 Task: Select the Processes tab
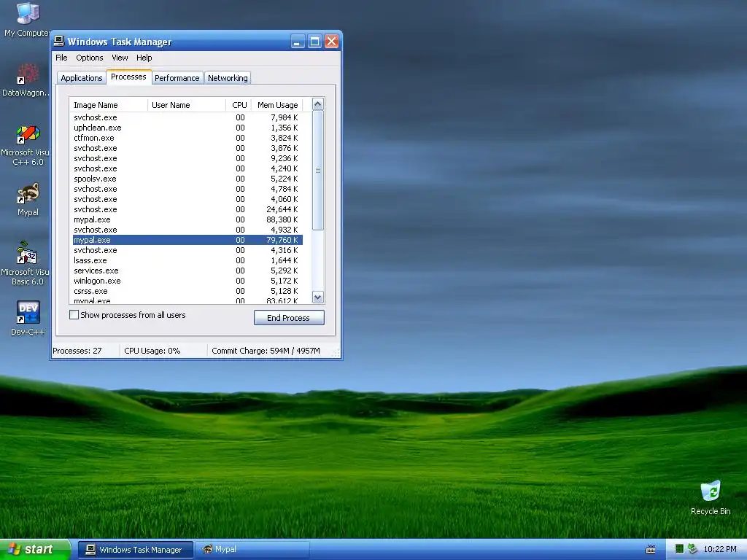tap(128, 77)
